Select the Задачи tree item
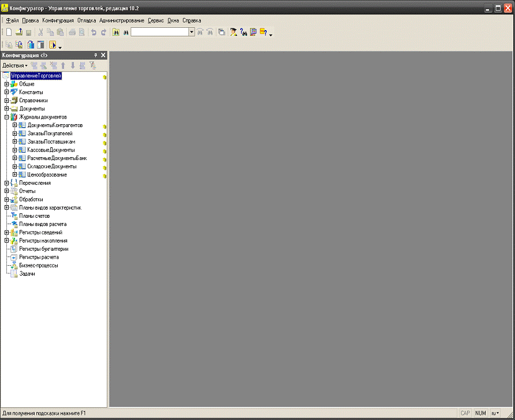515x420 pixels. coord(27,273)
